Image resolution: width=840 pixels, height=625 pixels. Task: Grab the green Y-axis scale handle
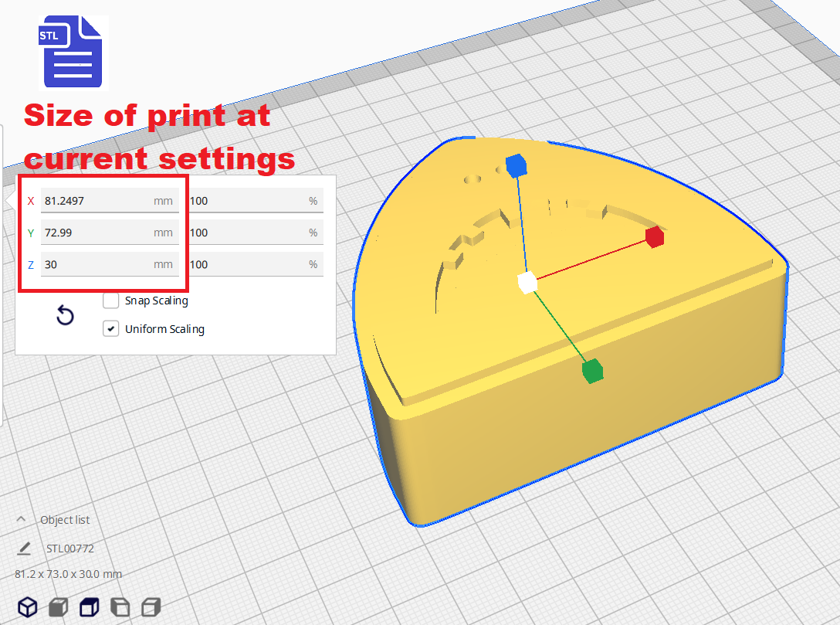coord(591,371)
